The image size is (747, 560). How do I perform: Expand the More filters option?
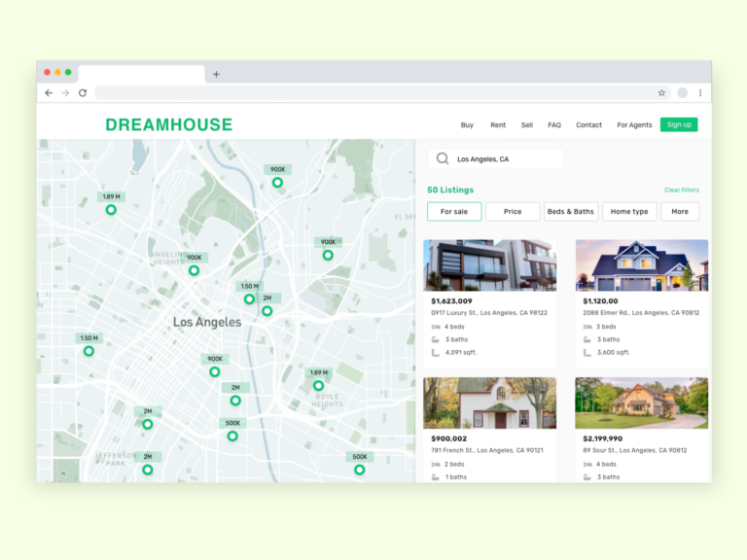[x=679, y=212]
